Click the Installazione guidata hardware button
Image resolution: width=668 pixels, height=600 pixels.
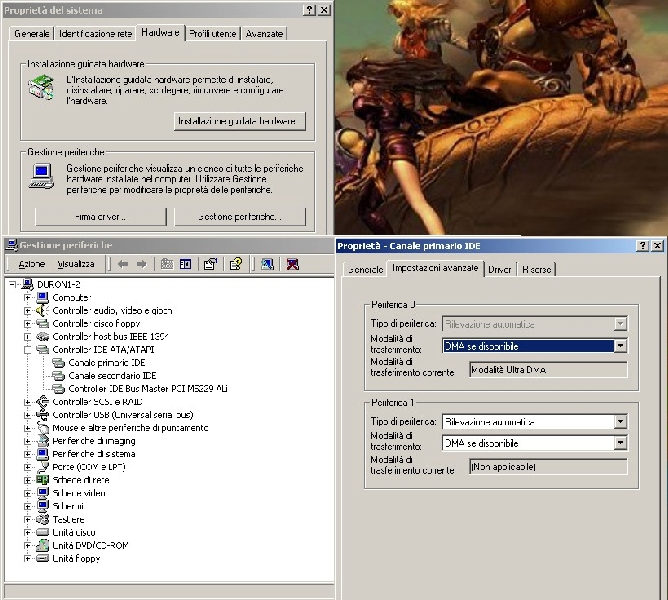(x=240, y=121)
